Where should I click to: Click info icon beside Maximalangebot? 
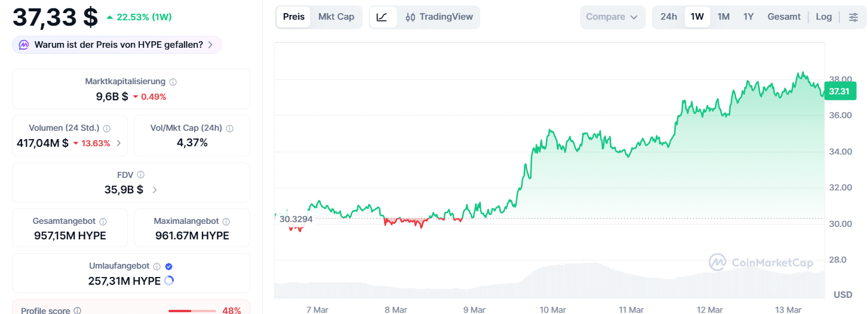[x=226, y=221]
